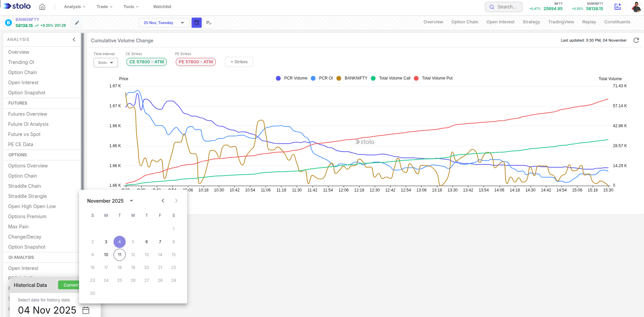Screen dimensions: 644x317
Task: Switch to the Option Chain tab
Action: click(x=465, y=22)
